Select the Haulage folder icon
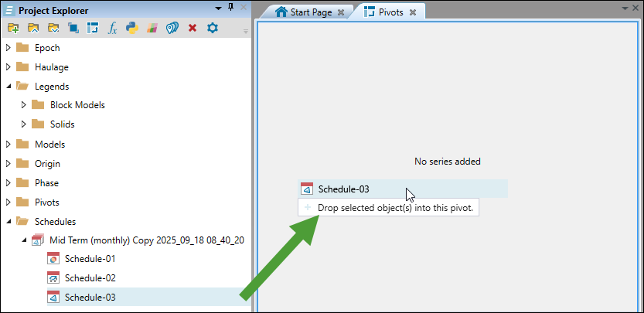The image size is (644, 313). tap(22, 66)
